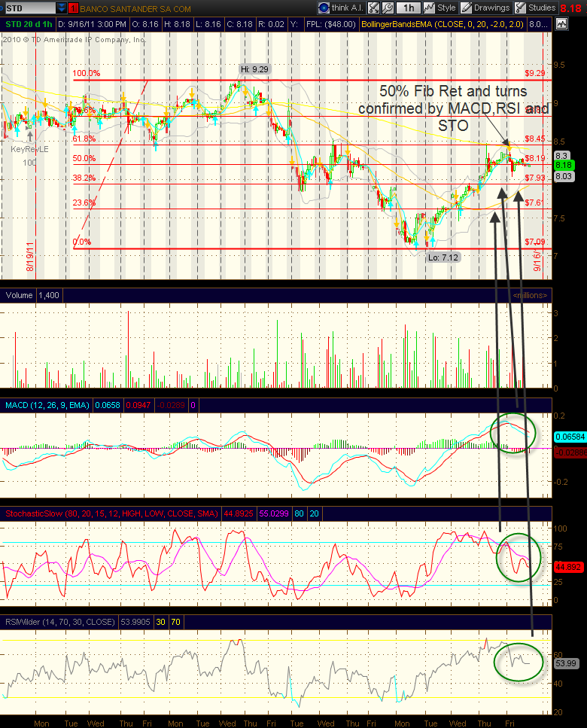Viewport: 587px width, 728px height.
Task: Select the KeyRevLE strategy label
Action: [x=29, y=150]
